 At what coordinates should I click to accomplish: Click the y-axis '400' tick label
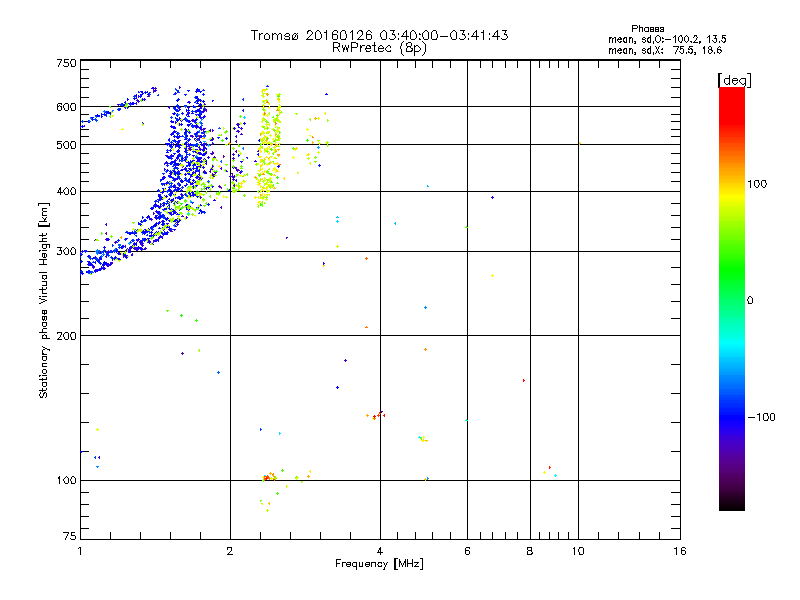pos(66,192)
